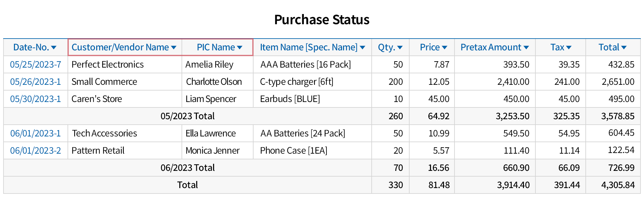Open the Item Name [Spec. Name] column dropdown
The width and height of the screenshot is (644, 197).
click(x=362, y=47)
